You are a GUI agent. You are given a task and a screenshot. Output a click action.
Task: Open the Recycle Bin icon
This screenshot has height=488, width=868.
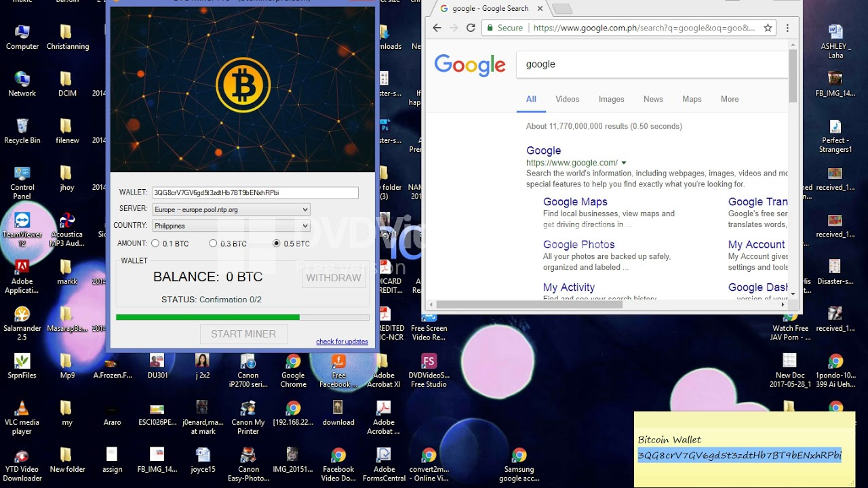[x=22, y=131]
